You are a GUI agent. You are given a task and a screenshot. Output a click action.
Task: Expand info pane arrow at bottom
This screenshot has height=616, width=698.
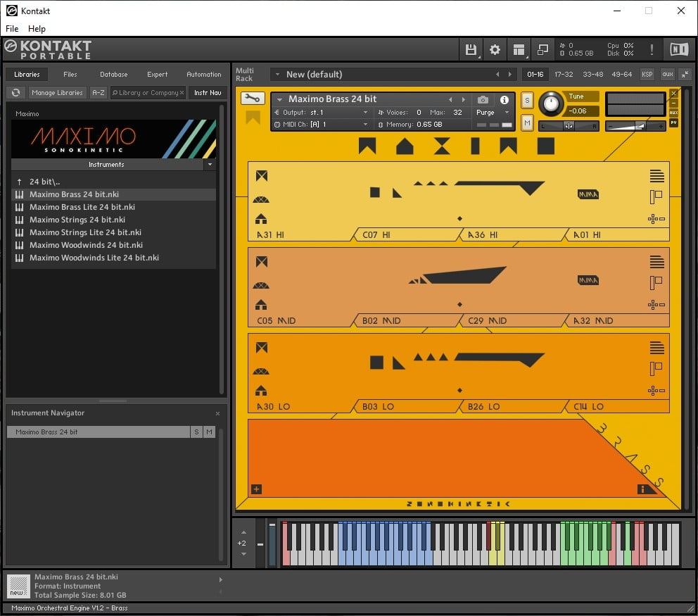(220, 579)
